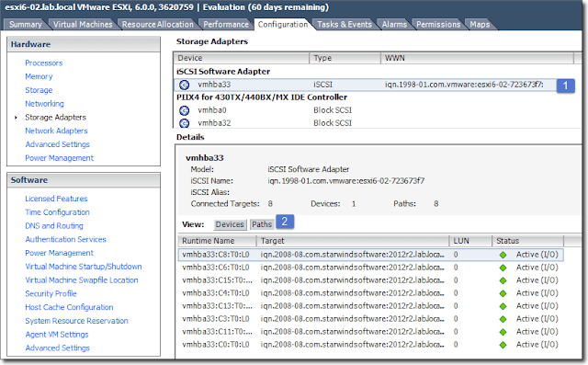Open Software Advanced Settings link
The image size is (588, 365).
tap(57, 348)
